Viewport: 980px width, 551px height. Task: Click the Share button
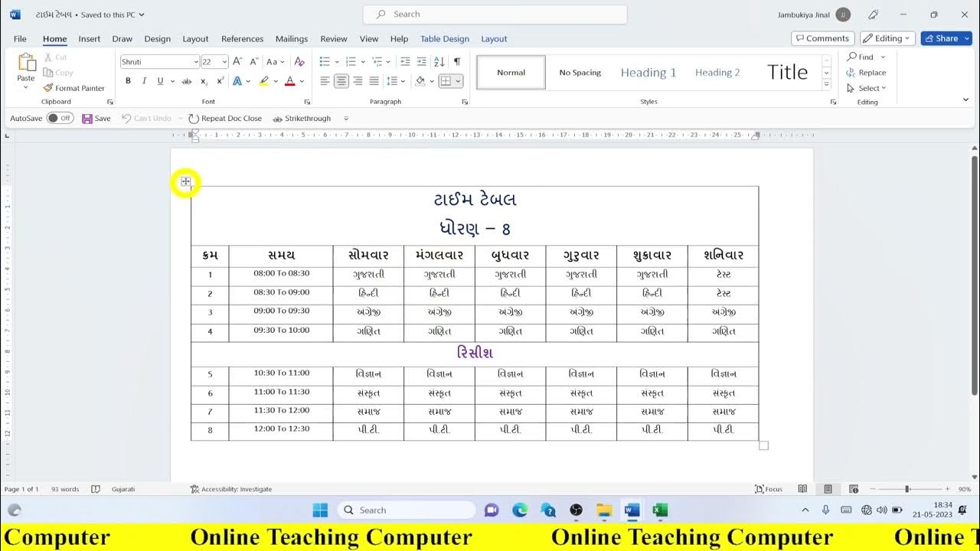(x=946, y=38)
